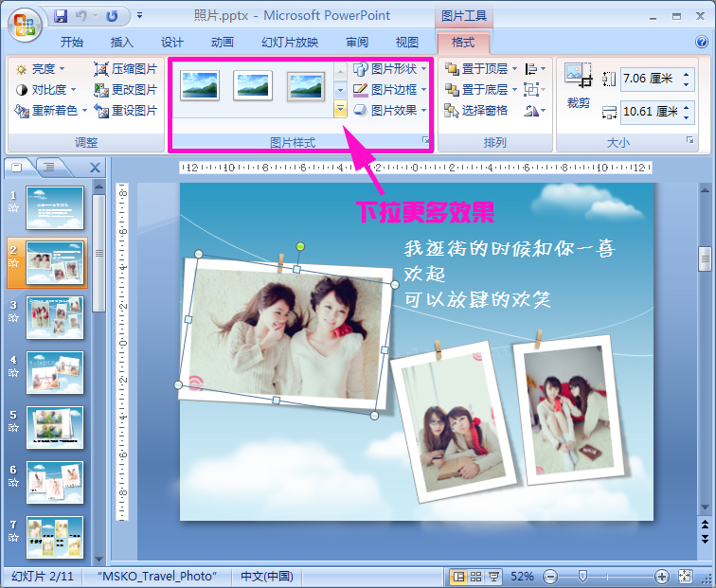Screen dimensions: 716x588
Task: Open the 选择窗格 selection pane
Action: click(476, 111)
